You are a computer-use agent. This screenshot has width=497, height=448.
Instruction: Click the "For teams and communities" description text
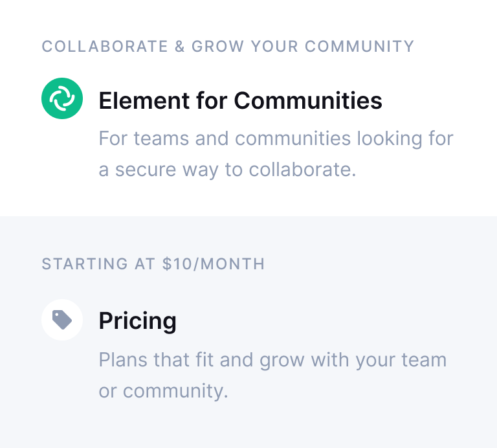276,139
